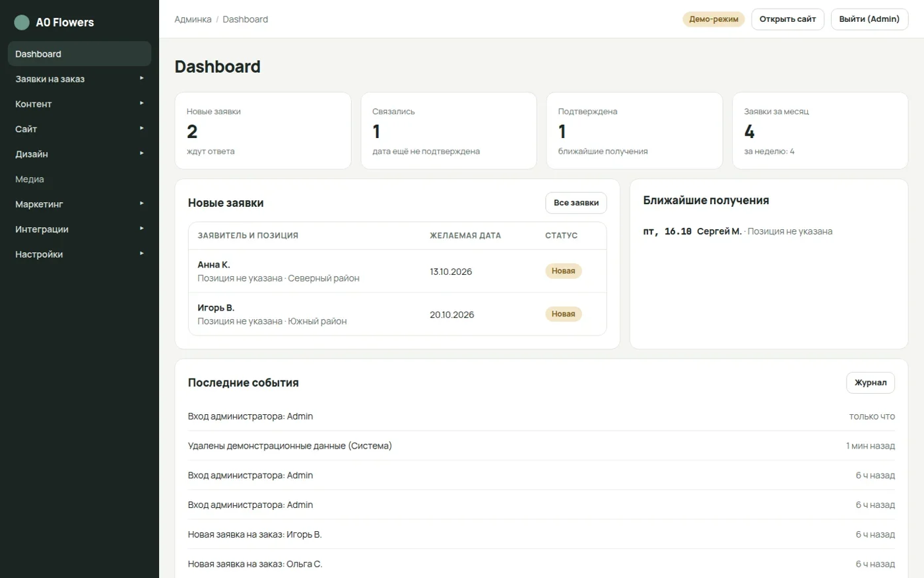Expand the Маркетинг submenu arrow
The image size is (924, 578).
(x=141, y=204)
